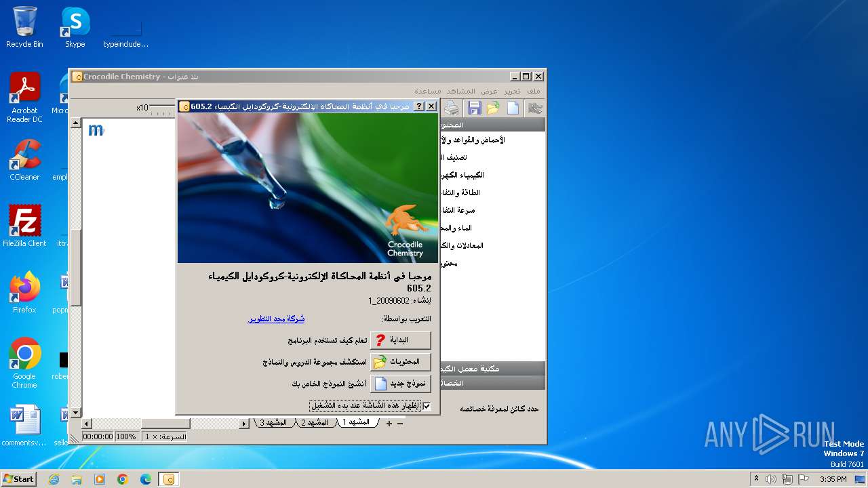This screenshot has width=868, height=488.
Task: Click the blue floppy-disk save icon
Action: pos(474,108)
